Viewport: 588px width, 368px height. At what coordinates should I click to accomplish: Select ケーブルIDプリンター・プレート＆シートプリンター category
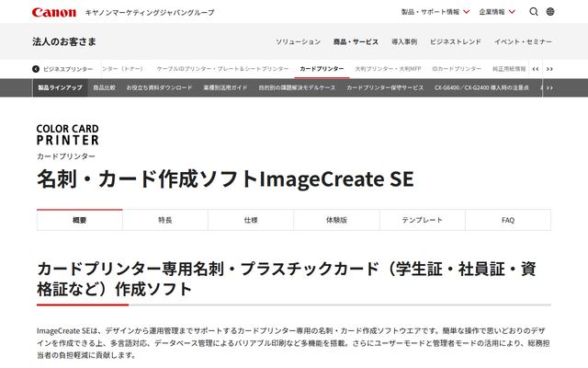pos(222,69)
